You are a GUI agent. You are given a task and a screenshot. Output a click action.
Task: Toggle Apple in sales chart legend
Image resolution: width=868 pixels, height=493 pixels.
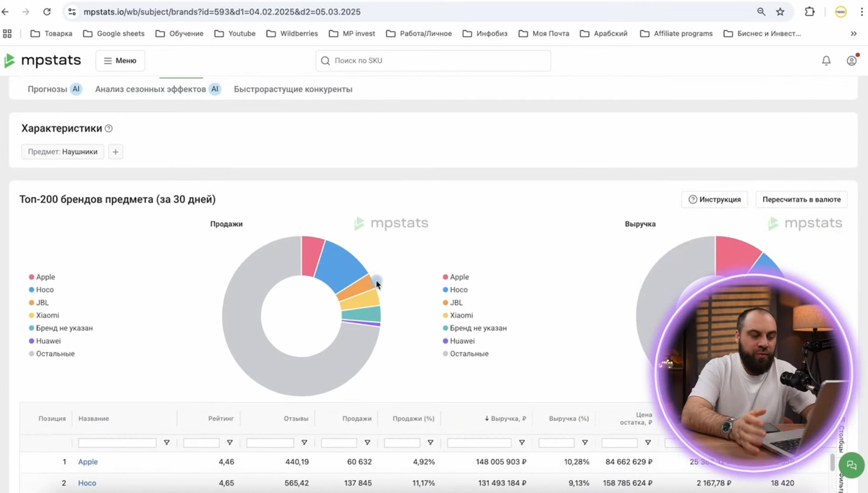pos(42,277)
